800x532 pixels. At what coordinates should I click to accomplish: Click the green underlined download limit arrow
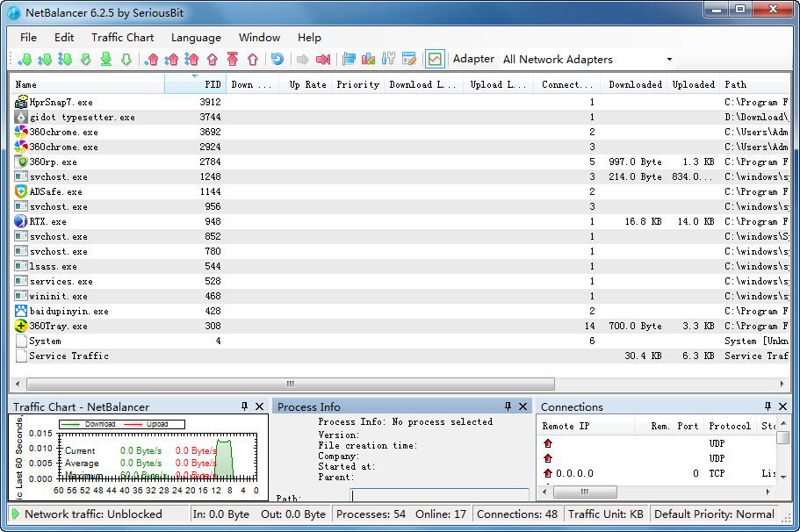(x=105, y=60)
